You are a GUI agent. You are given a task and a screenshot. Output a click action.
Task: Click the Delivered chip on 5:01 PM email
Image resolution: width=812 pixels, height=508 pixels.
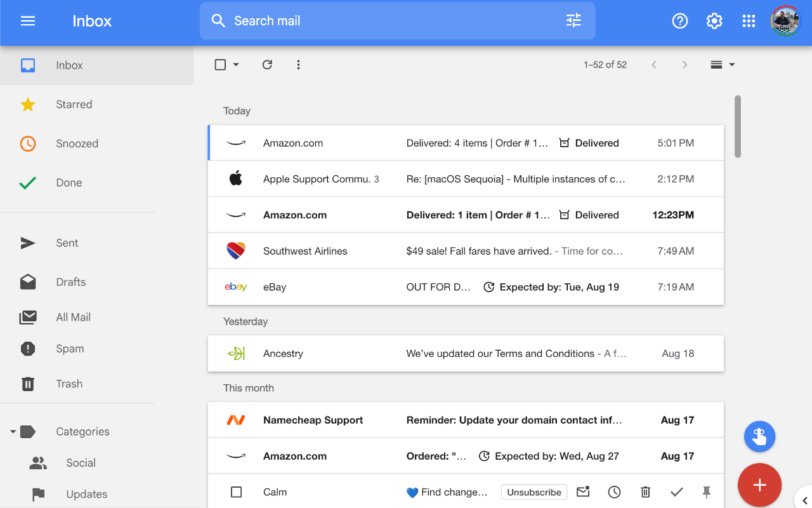pos(589,143)
